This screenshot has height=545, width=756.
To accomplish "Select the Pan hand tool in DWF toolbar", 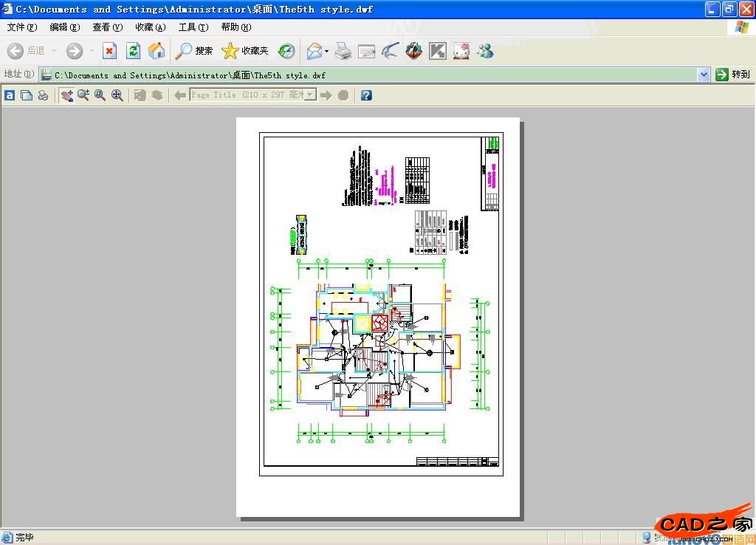I will (x=67, y=95).
